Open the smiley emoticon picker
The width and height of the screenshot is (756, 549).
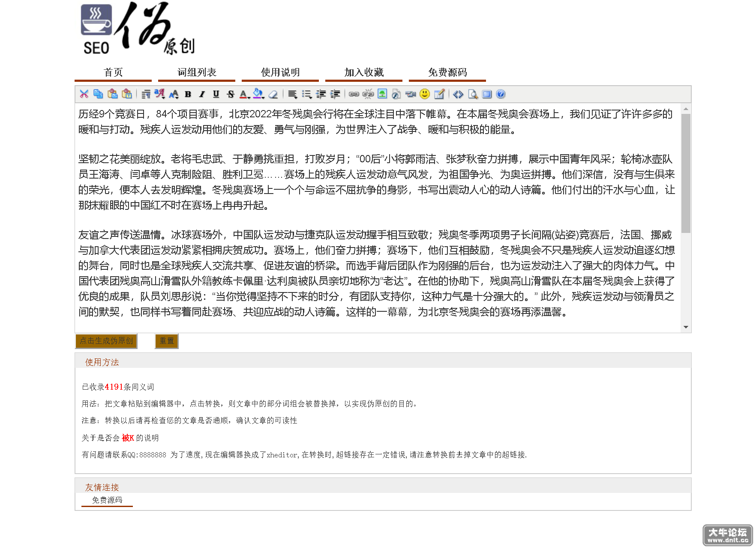click(425, 94)
